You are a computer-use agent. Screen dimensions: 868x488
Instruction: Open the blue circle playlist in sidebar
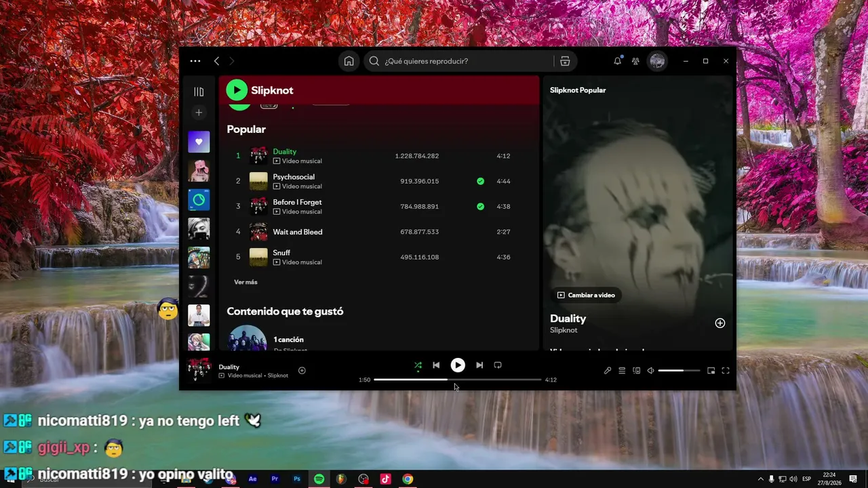[x=199, y=200]
